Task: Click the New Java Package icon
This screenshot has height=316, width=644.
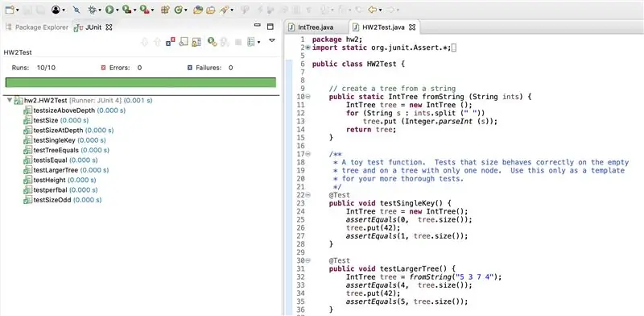Action: 165,10
